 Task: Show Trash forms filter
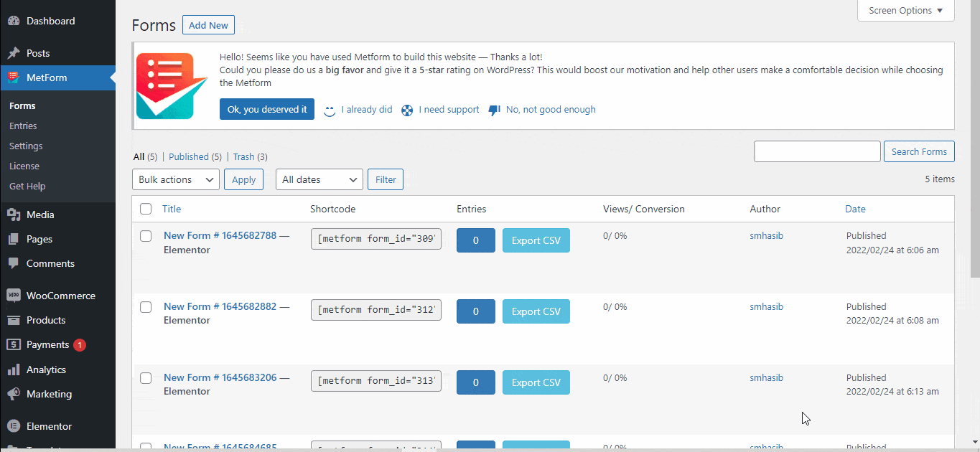pyautogui.click(x=251, y=156)
